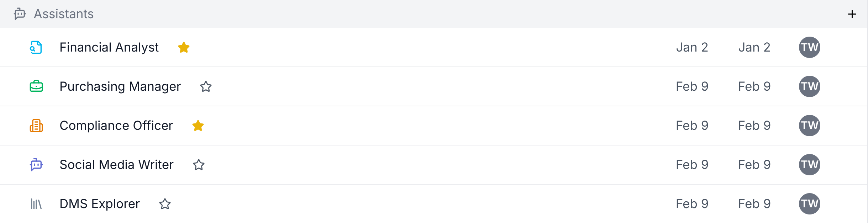
Task: Favorite the Social Media Writer assistant
Action: pyautogui.click(x=199, y=165)
